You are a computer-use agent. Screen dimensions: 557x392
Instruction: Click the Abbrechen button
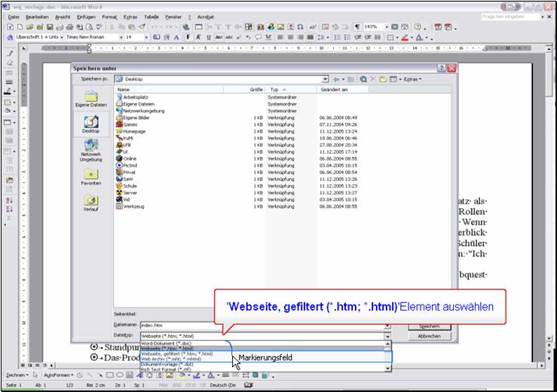point(428,336)
